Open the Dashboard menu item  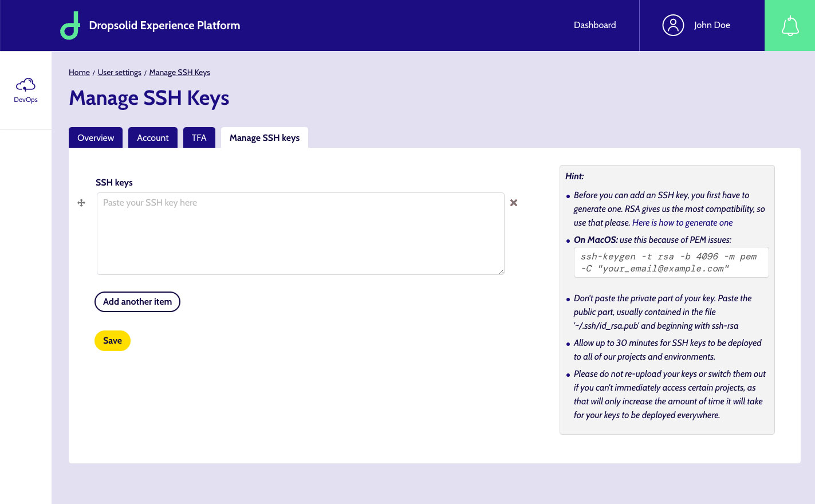pos(594,25)
